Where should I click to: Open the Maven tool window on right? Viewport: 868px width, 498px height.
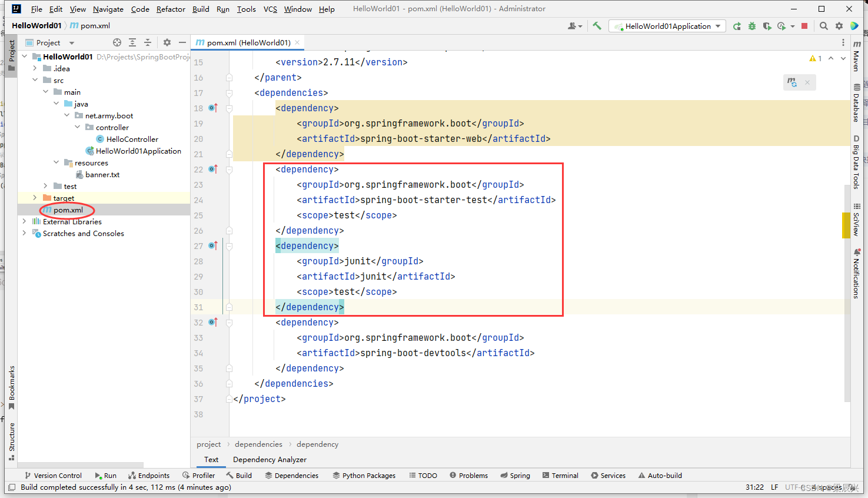[x=857, y=57]
